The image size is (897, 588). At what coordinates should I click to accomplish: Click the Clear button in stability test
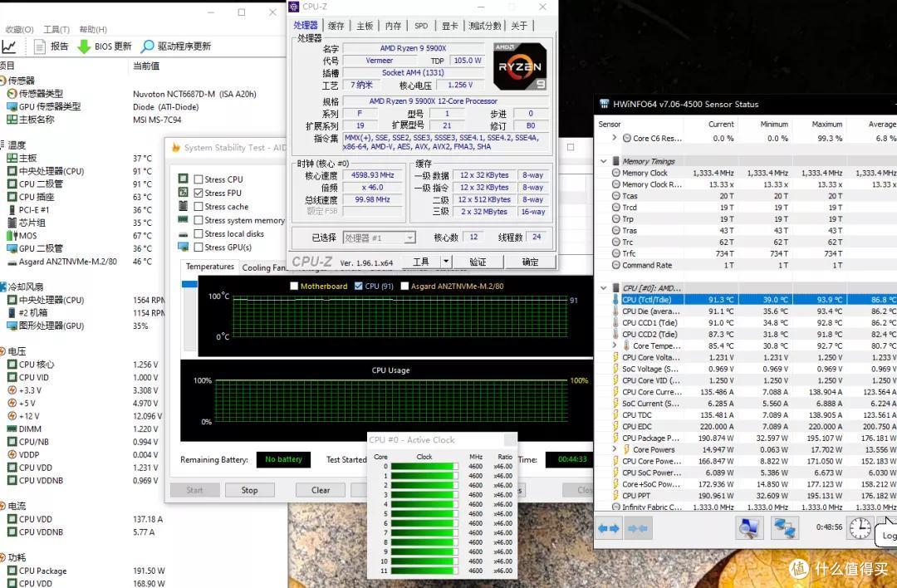tap(321, 490)
